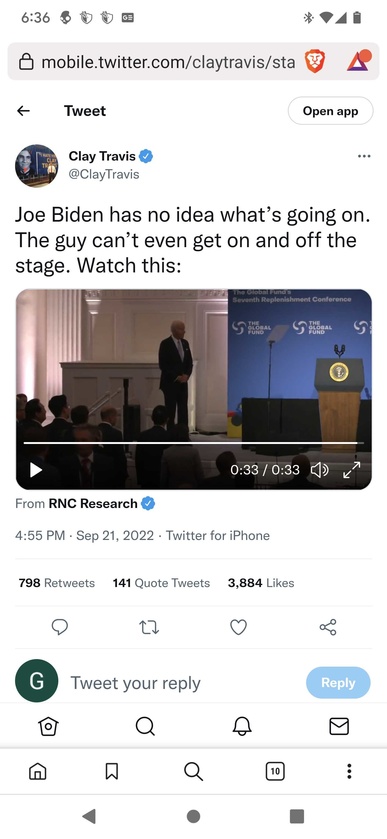Open the browser tab switcher showing 10
The image size is (387, 839).
pos(275,771)
